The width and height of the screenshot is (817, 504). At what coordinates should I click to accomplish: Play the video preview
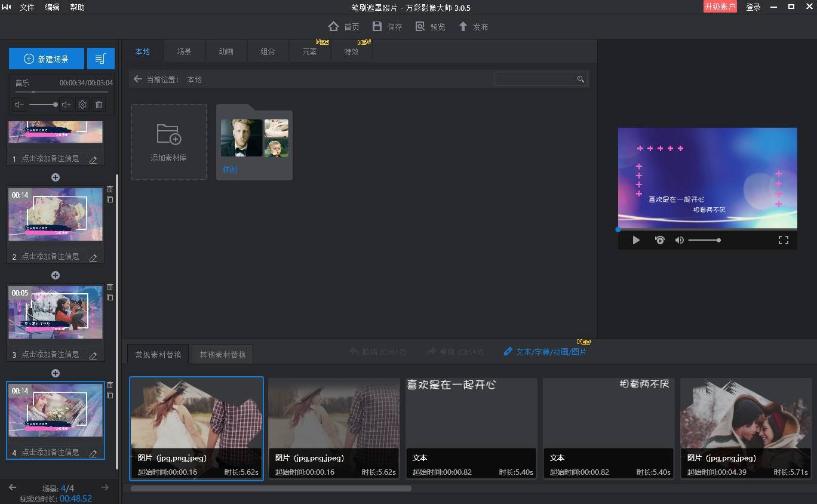(x=636, y=240)
